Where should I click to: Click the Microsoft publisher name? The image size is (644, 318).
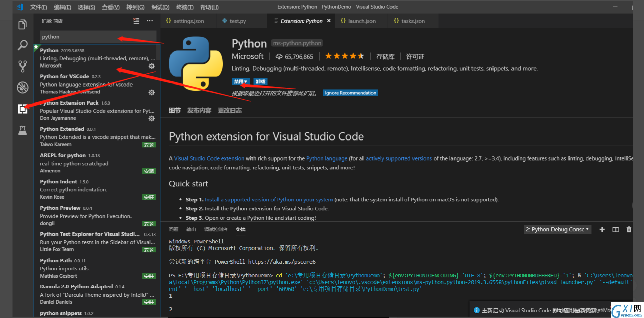[247, 56]
